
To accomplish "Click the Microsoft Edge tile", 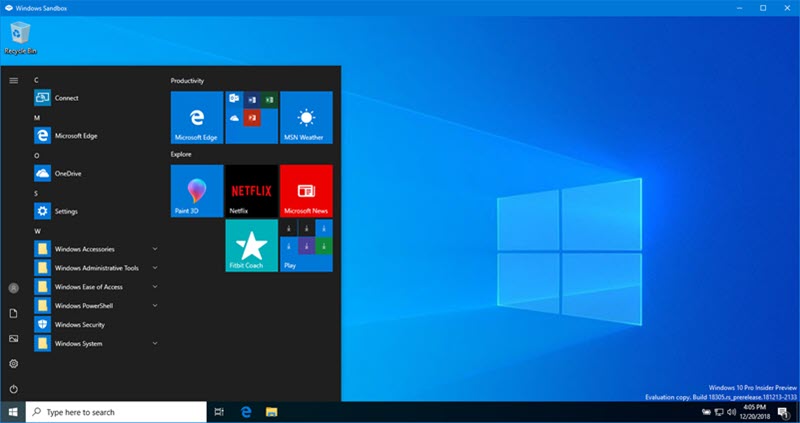I will click(x=197, y=117).
